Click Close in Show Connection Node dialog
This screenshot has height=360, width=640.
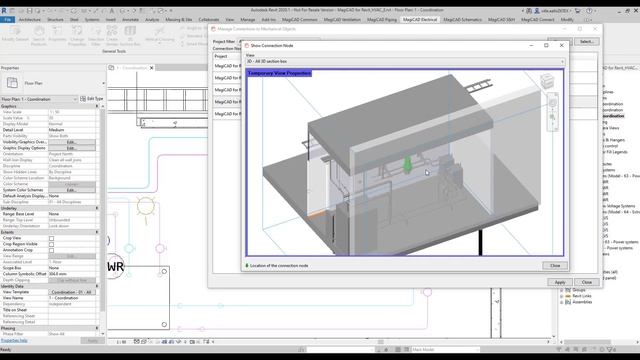pos(555,265)
